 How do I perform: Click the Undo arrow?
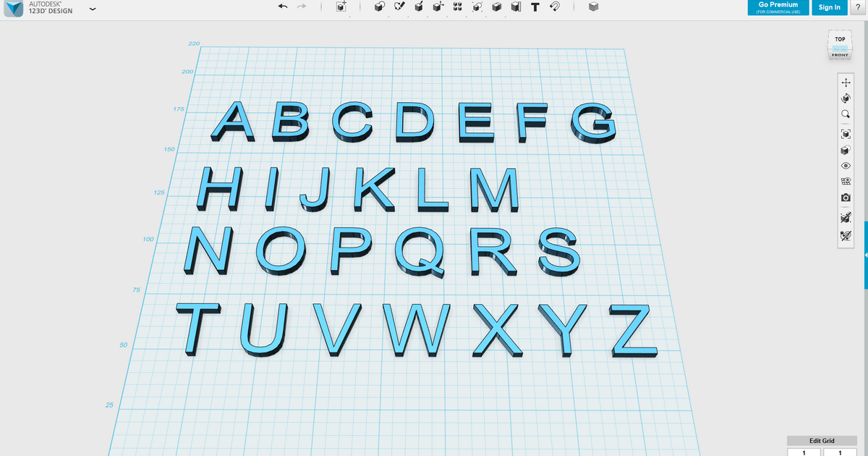coord(282,7)
